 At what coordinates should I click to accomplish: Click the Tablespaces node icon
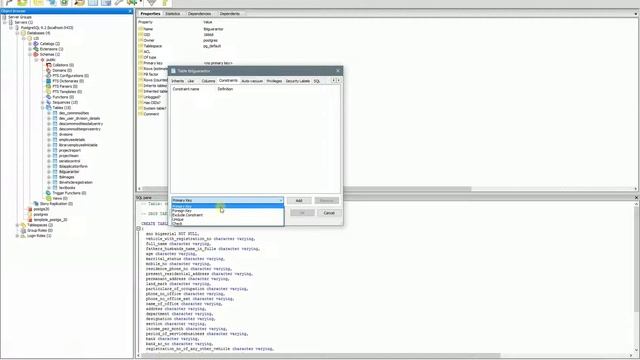tap(23, 225)
